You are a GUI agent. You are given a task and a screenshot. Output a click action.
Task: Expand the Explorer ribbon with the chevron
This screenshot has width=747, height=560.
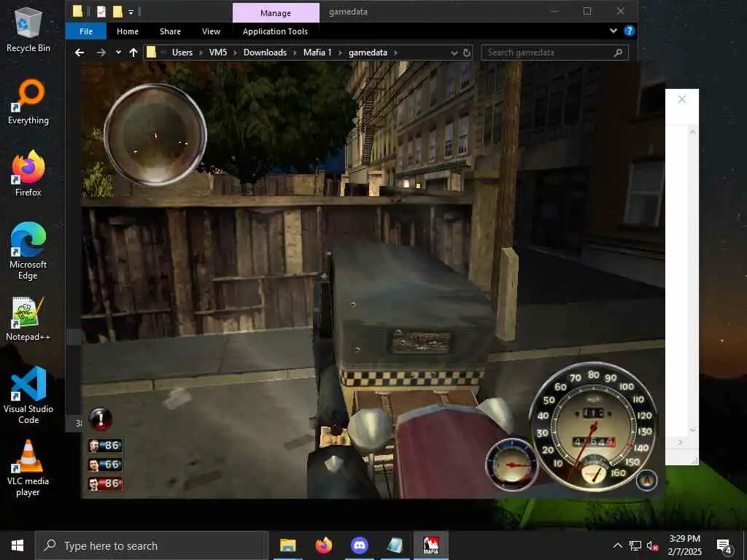click(614, 31)
